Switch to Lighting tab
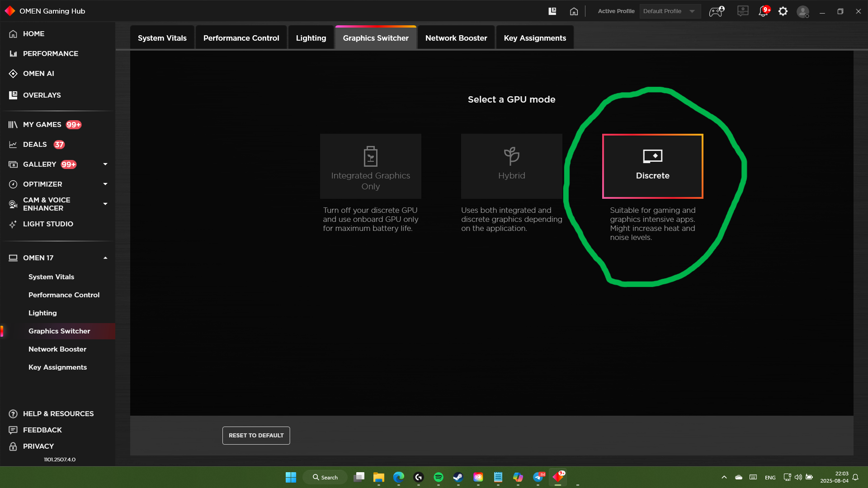Image resolution: width=868 pixels, height=488 pixels. pyautogui.click(x=311, y=38)
